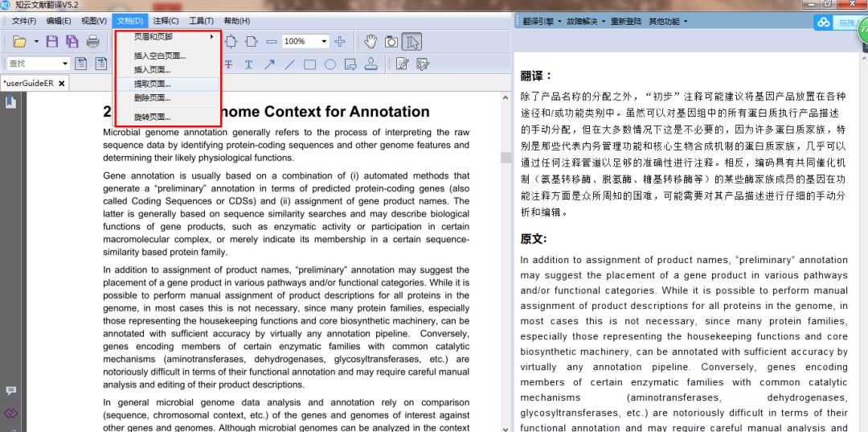Image resolution: width=868 pixels, height=432 pixels.
Task: Open the 故障解决 dropdown
Action: coord(586,22)
